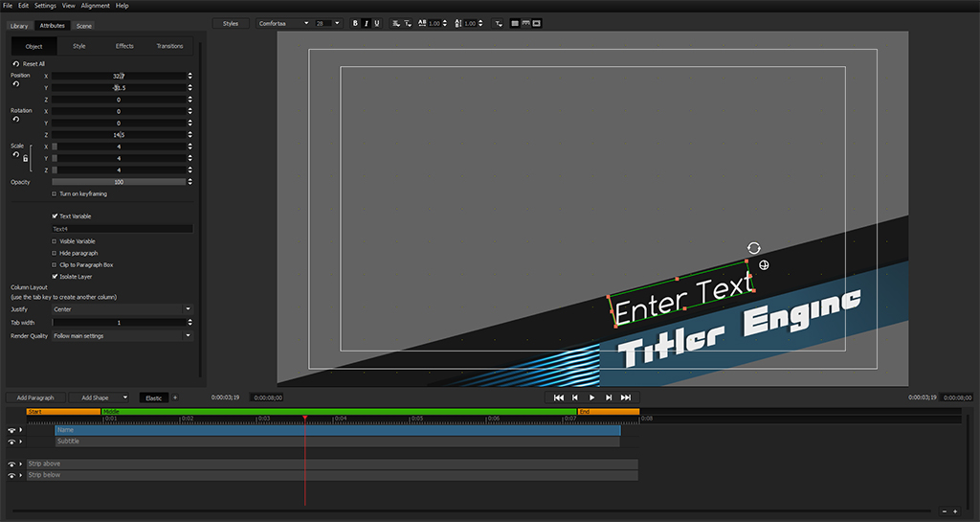Toggle italic text formatting
The image size is (980, 522).
(x=366, y=23)
